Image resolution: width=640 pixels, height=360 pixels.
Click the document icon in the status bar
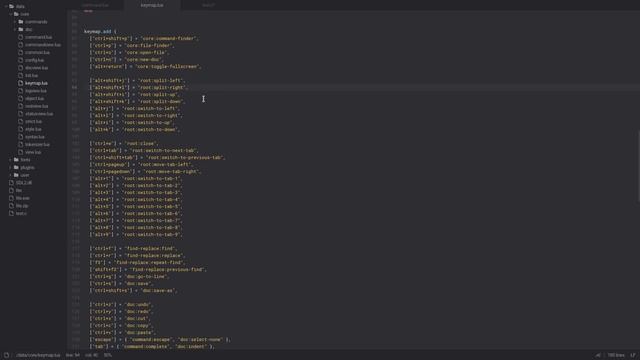pos(6,355)
